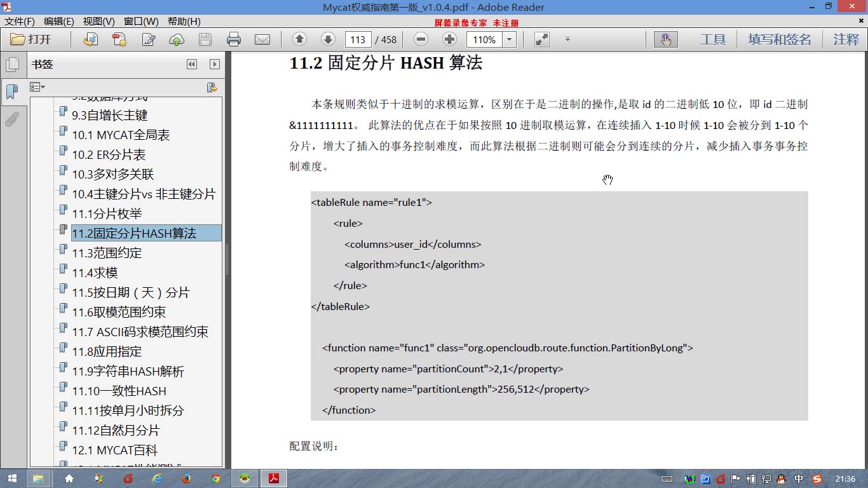Select bookmark 11.9字符串HASH解析
Screen dimensions: 868x488
click(x=128, y=371)
